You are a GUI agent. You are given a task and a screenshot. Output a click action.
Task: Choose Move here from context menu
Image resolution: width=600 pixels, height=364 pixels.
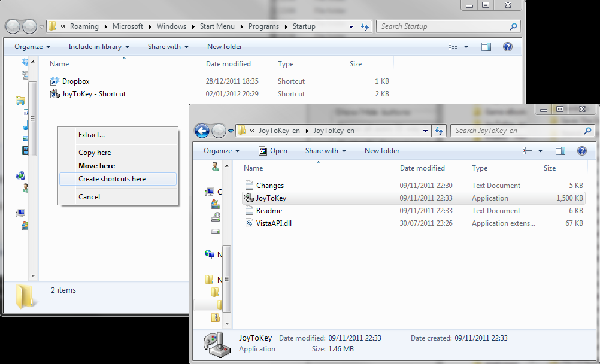[x=118, y=166]
